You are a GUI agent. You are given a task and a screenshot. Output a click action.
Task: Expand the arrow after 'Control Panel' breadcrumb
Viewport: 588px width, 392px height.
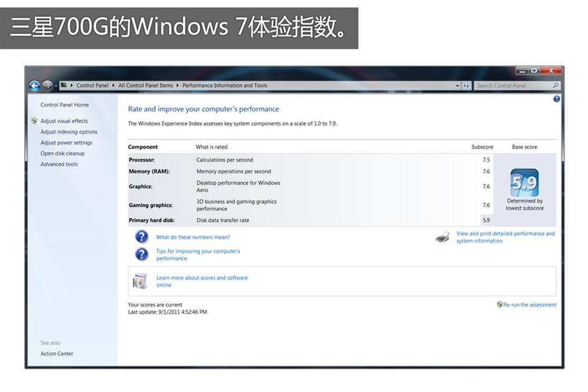click(113, 86)
